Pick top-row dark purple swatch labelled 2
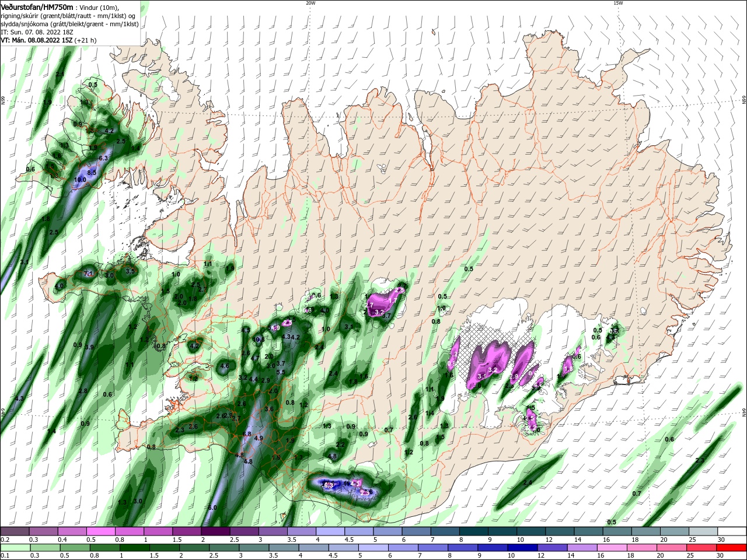The image size is (747, 560). tap(215, 531)
